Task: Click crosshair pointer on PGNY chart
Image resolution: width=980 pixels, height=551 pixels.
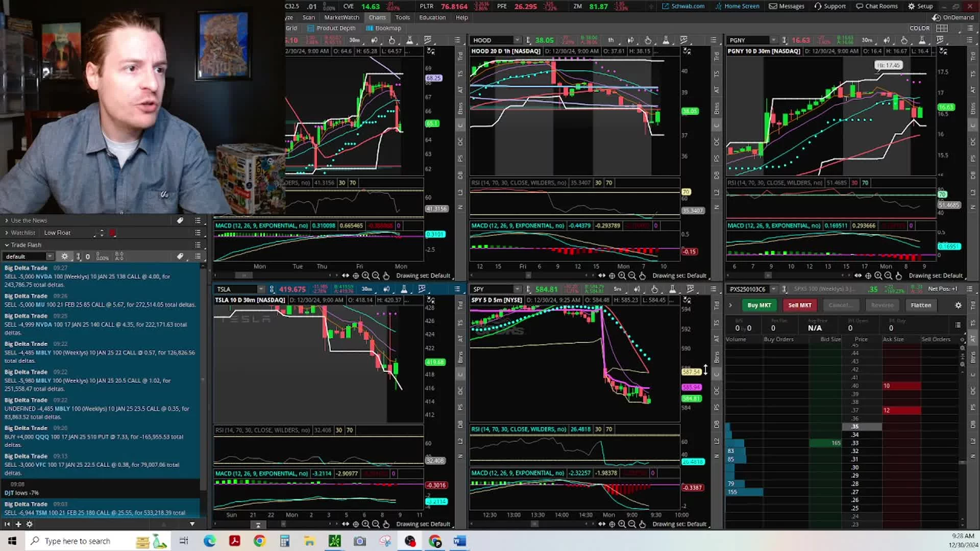Action: [868, 275]
